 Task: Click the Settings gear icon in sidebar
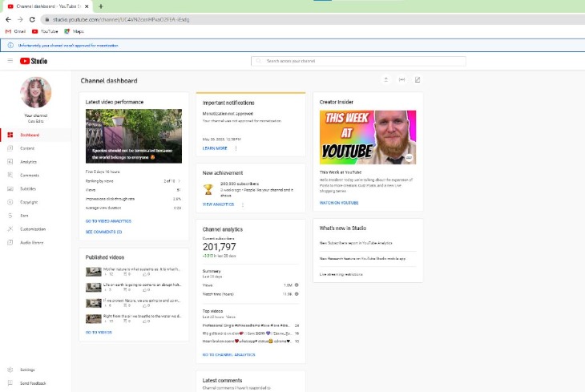click(10, 370)
